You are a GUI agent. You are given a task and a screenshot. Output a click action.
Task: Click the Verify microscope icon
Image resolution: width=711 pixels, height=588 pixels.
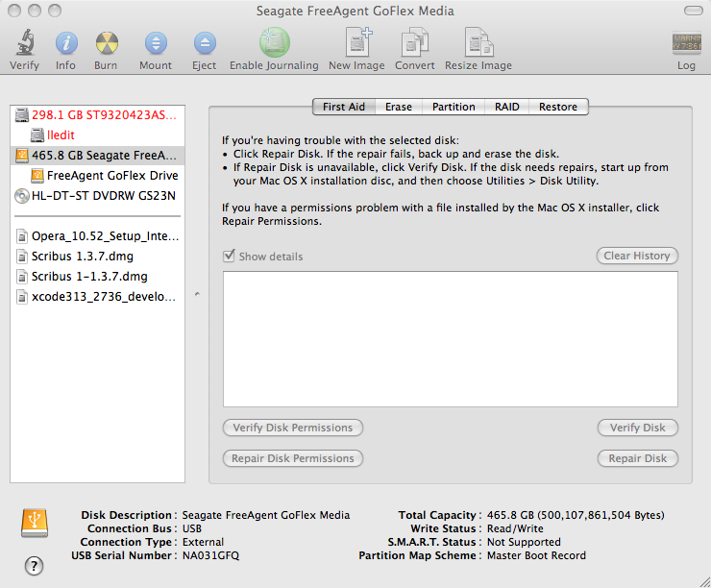(25, 42)
